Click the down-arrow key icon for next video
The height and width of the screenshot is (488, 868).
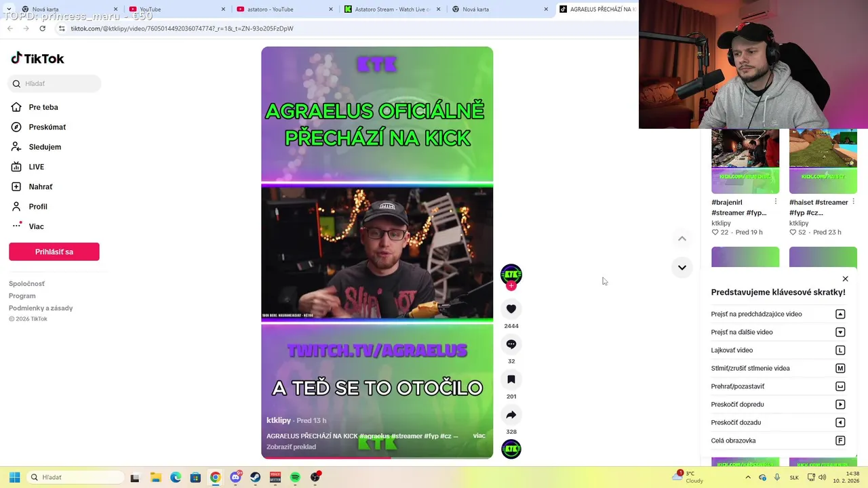coord(840,332)
